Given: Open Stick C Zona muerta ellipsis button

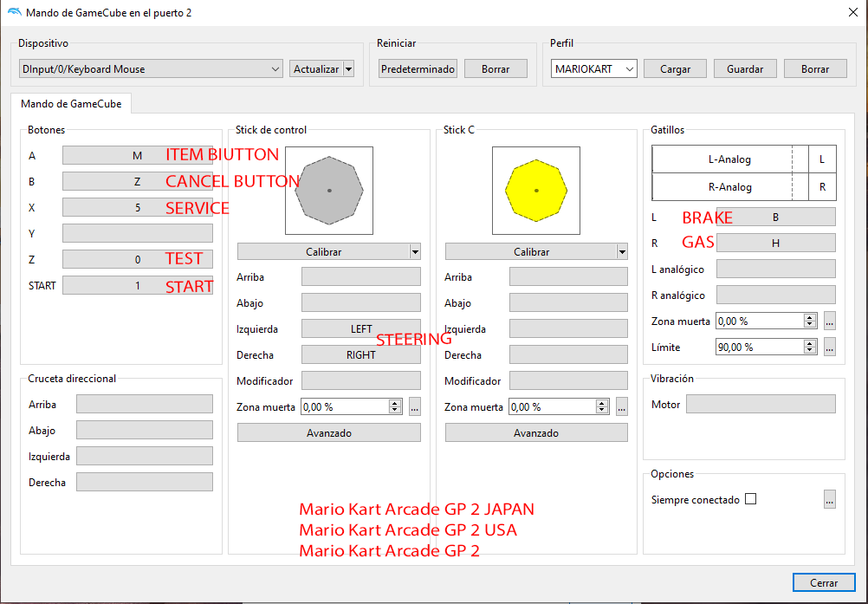Looking at the screenshot, I should pyautogui.click(x=622, y=407).
